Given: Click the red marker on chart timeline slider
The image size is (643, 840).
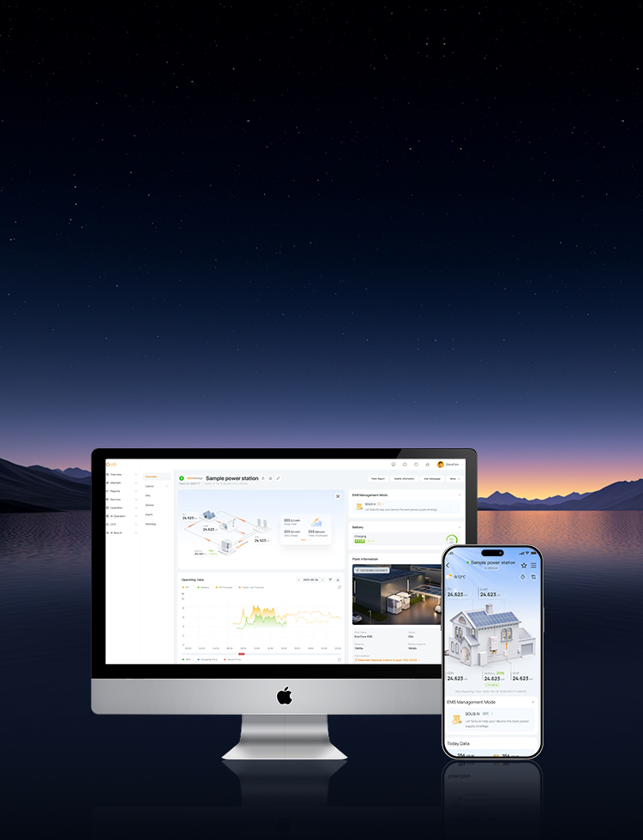Looking at the screenshot, I should pyautogui.click(x=242, y=654).
